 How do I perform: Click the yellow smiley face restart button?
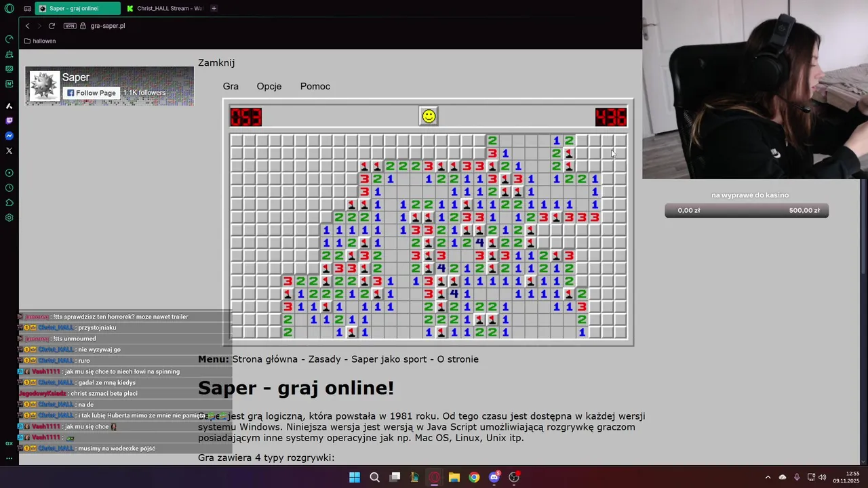click(x=429, y=117)
